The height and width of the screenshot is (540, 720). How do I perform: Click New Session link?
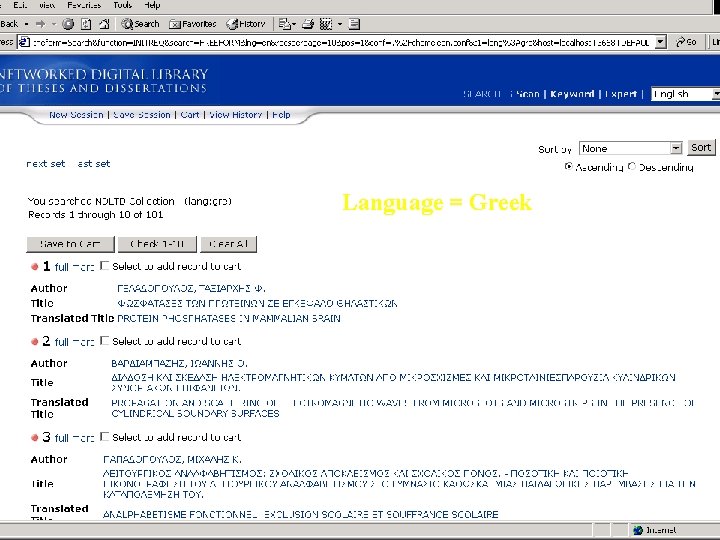coord(76,115)
